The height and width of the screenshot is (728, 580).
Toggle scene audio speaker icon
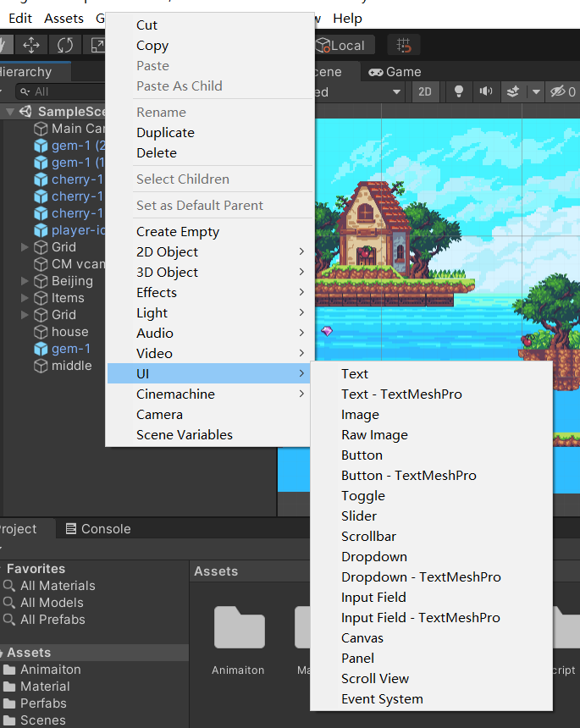point(486,91)
